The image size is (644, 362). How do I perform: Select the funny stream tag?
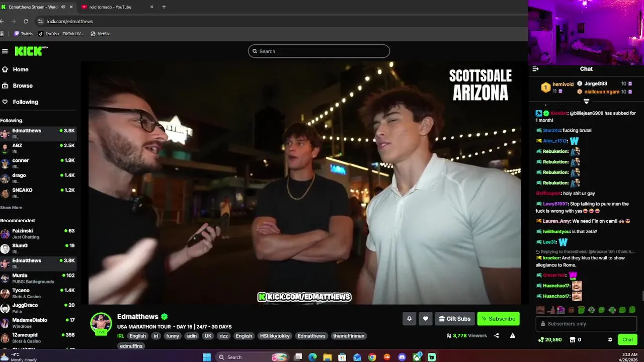(x=173, y=336)
